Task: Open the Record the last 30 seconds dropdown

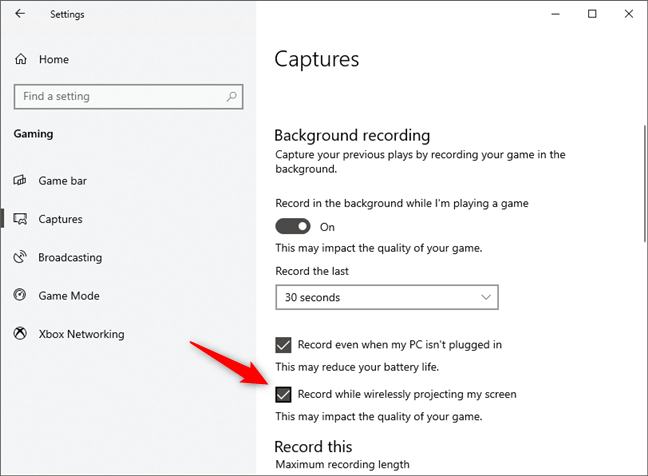Action: point(387,297)
